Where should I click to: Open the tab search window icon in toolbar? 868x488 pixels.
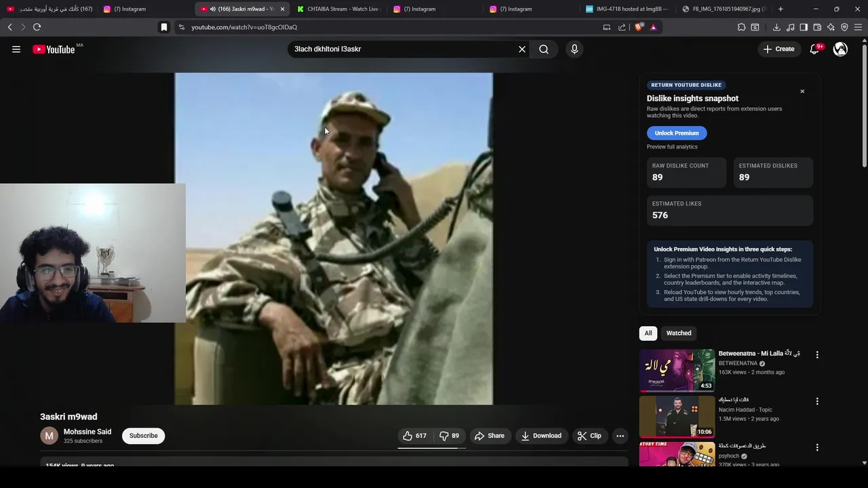point(755,27)
